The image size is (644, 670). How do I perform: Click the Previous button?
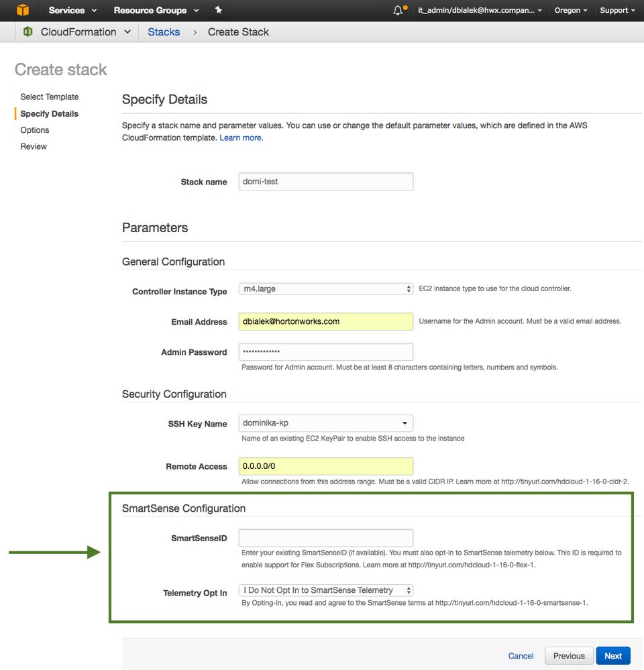569,656
